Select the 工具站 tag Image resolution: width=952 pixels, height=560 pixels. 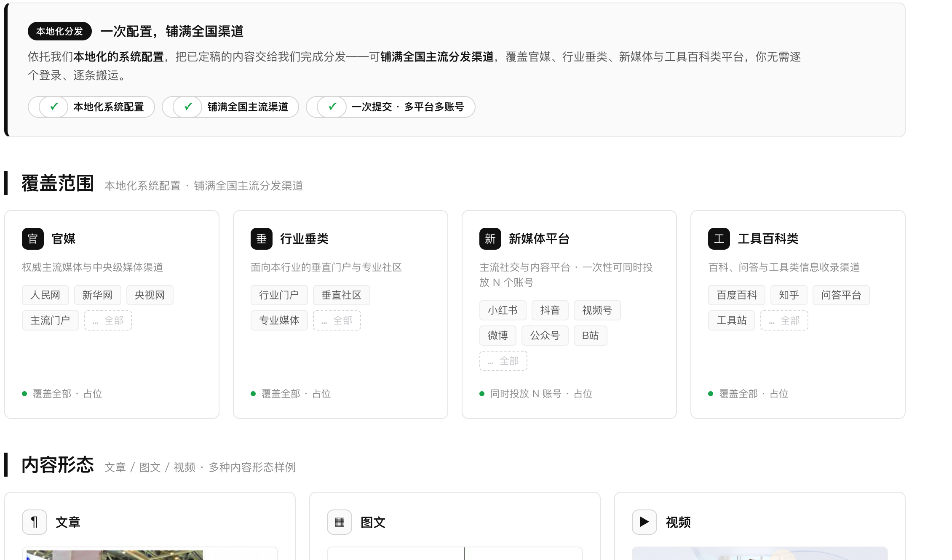732,320
